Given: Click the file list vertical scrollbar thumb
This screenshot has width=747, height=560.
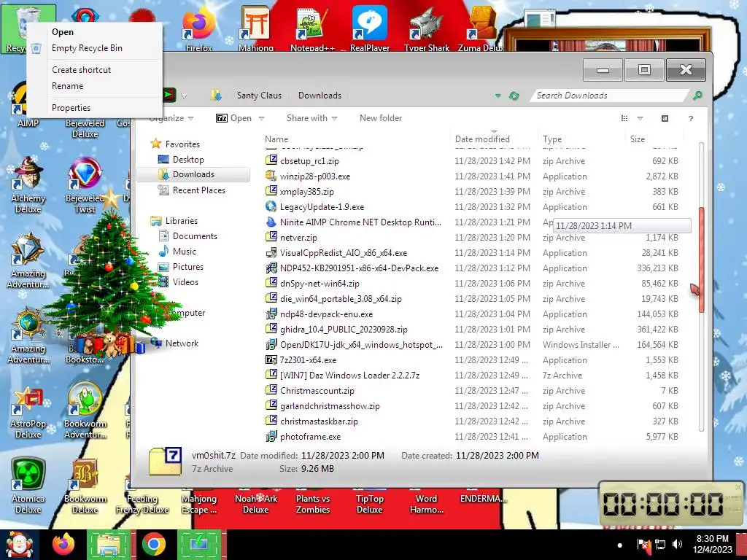Looking at the screenshot, I should pos(701,260).
